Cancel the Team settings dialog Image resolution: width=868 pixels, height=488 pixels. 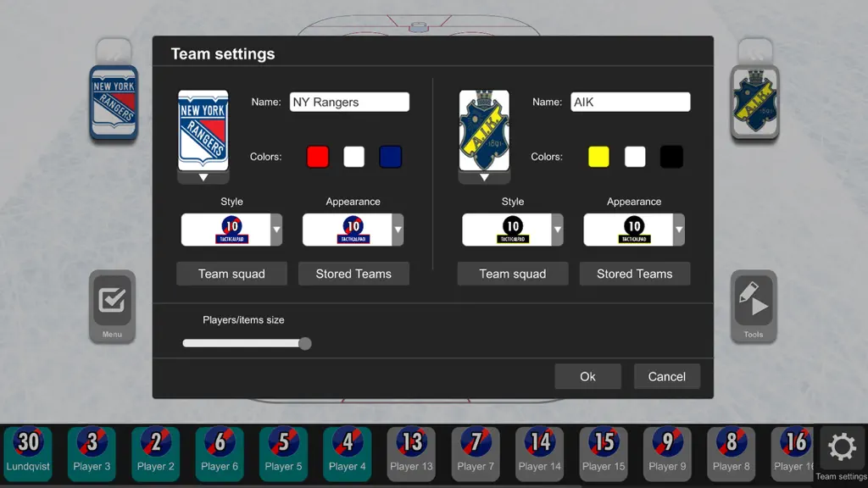coord(666,376)
